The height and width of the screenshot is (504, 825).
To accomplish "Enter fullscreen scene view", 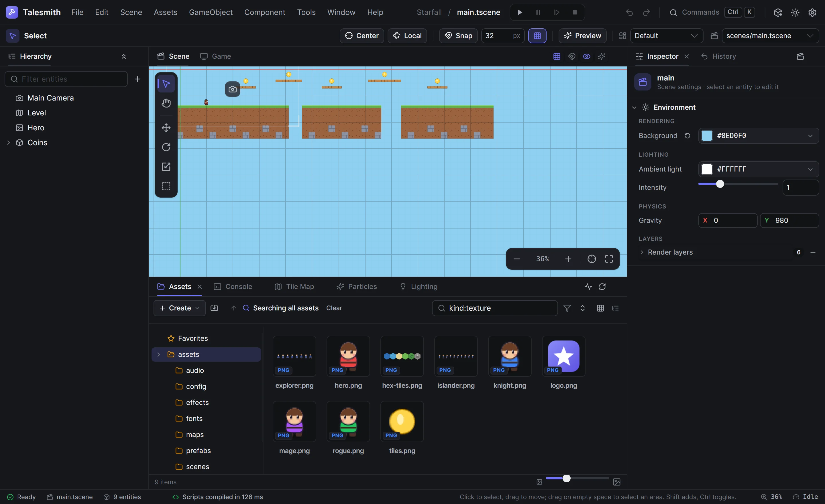I will (609, 259).
